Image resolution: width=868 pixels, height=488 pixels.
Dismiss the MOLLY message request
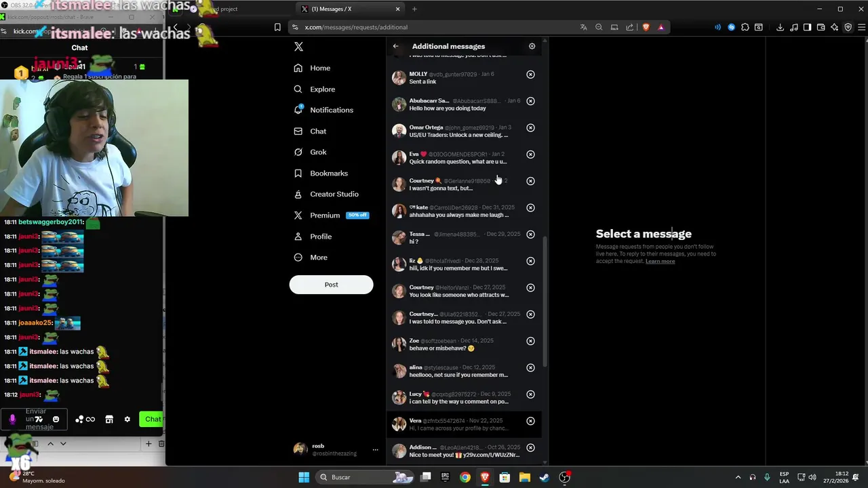tap(530, 75)
